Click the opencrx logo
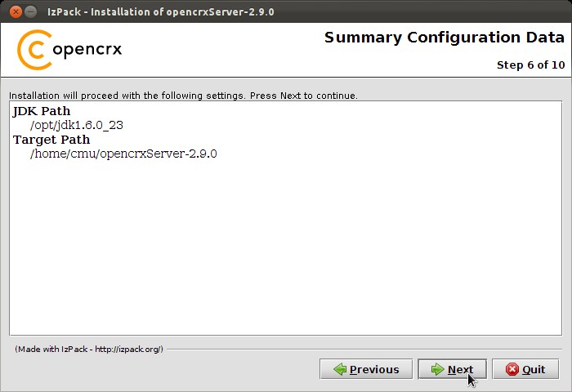Viewport: 572px width, 392px height. click(69, 50)
